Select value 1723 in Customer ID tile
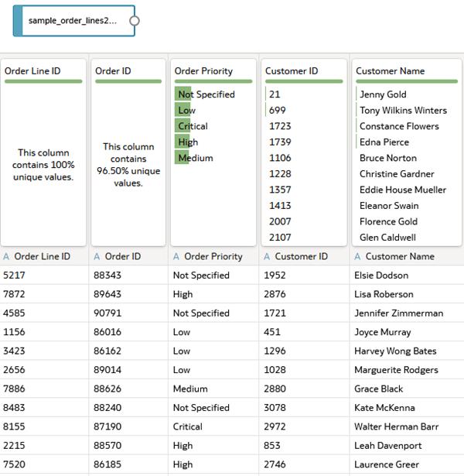This screenshot has height=476, width=464. tap(280, 126)
